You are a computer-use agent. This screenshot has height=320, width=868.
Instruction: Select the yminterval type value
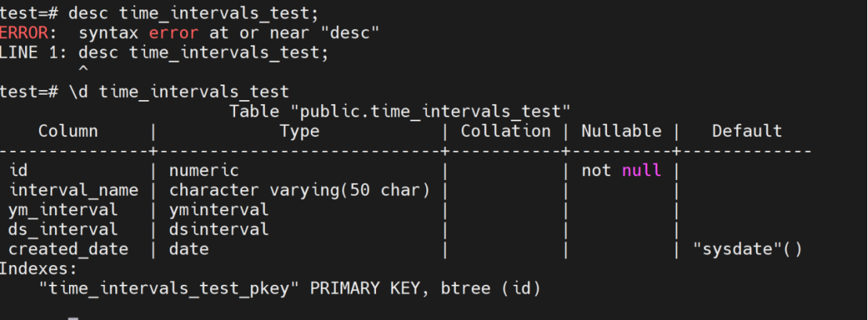click(x=219, y=210)
